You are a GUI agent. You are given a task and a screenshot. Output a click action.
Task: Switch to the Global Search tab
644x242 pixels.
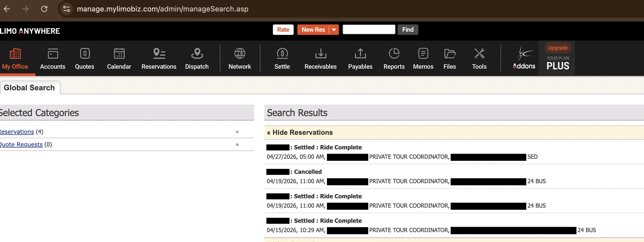click(30, 88)
